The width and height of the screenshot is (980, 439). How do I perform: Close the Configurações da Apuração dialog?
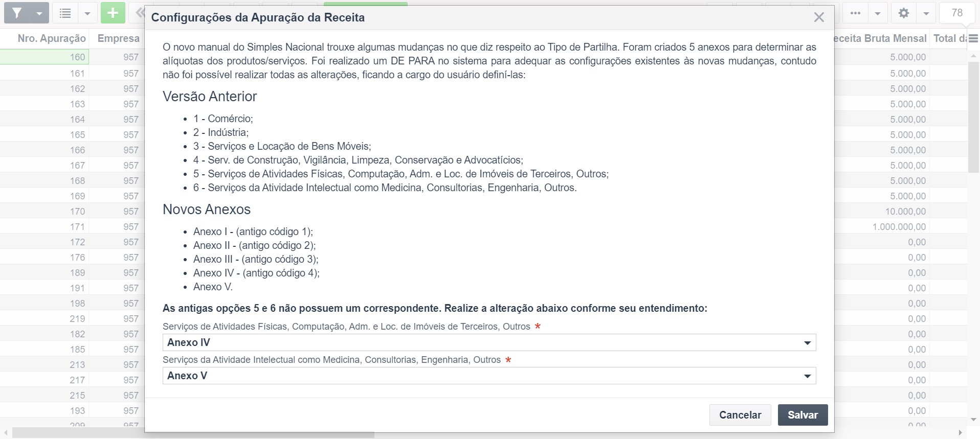819,17
